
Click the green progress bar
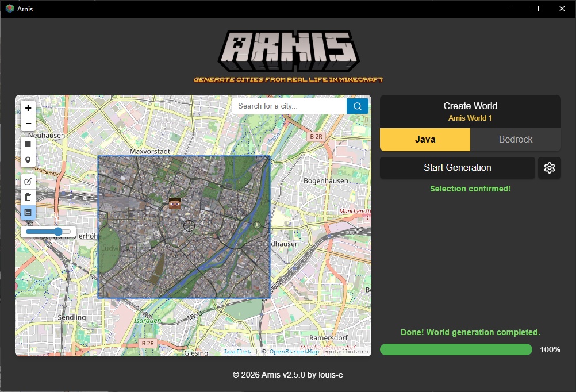pos(456,349)
